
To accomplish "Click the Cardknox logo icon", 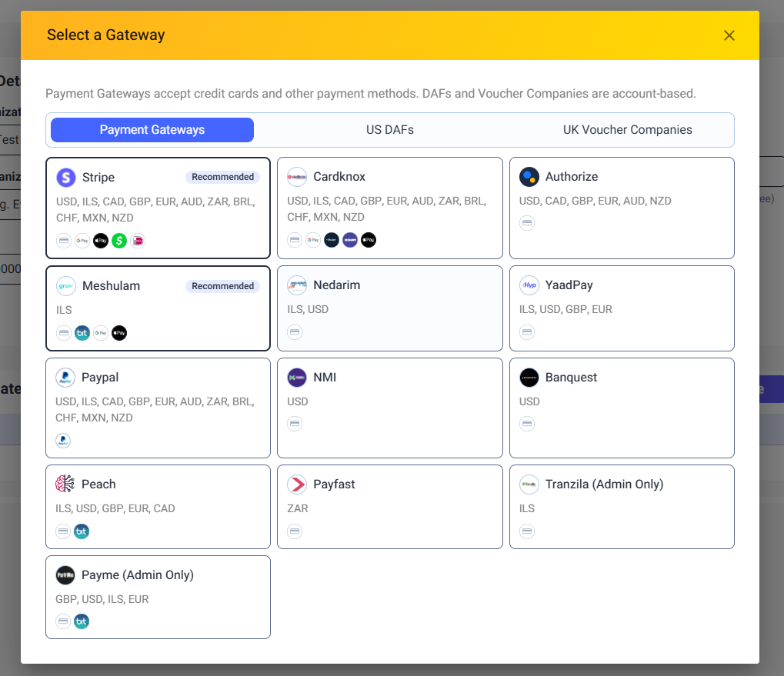I will (297, 177).
